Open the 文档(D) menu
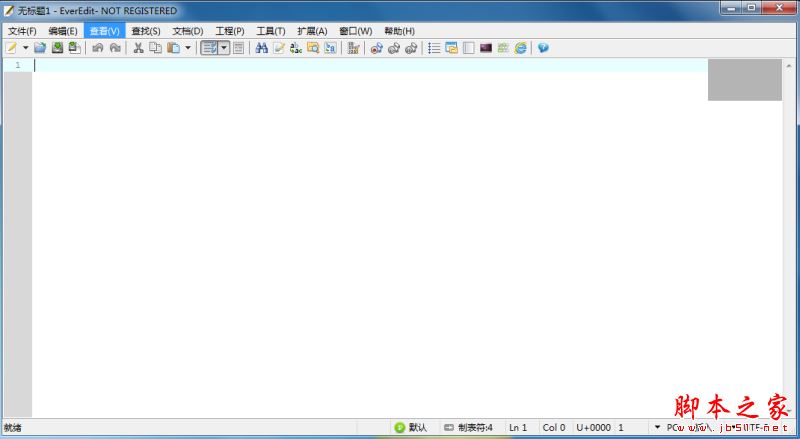The image size is (800, 439). (188, 31)
